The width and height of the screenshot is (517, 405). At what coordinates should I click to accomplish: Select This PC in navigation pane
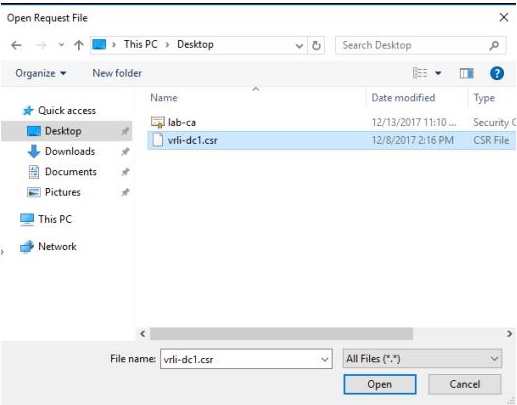pyautogui.click(x=55, y=219)
